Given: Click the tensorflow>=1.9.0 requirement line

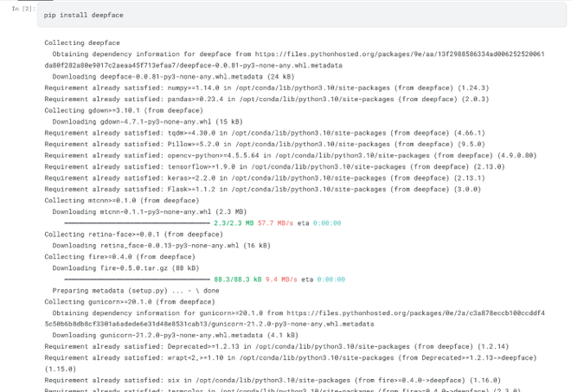Looking at the screenshot, I should pos(274,167).
